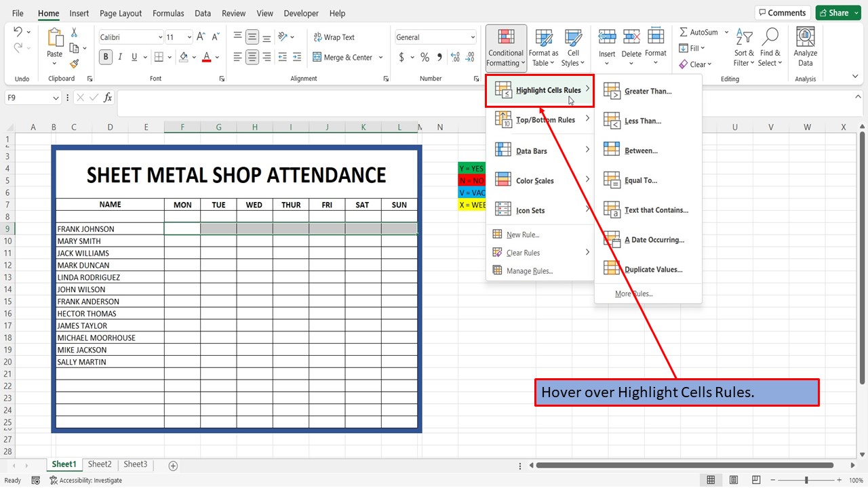Open the Page Layout ribbon tab
Screen dimensions: 868x488
coord(121,13)
